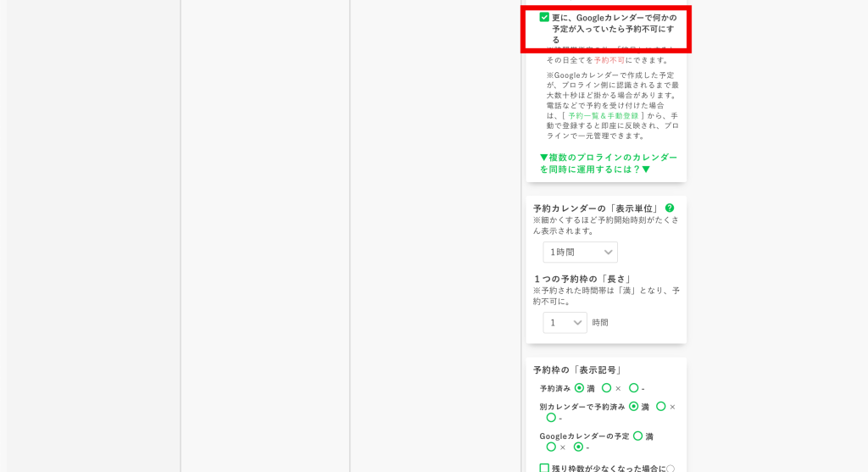Select 満 for 別カレンダーで予約済み

click(634, 406)
